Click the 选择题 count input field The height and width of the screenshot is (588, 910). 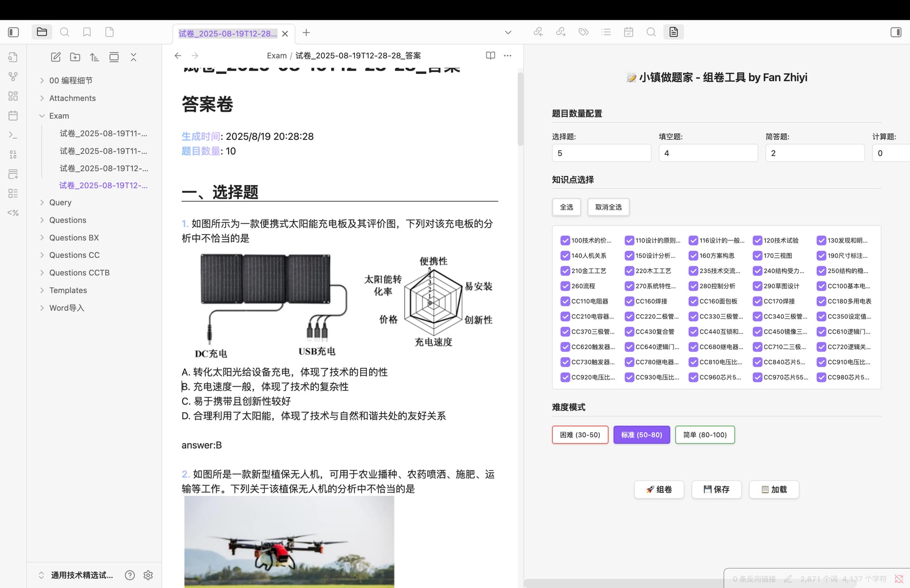pos(601,153)
